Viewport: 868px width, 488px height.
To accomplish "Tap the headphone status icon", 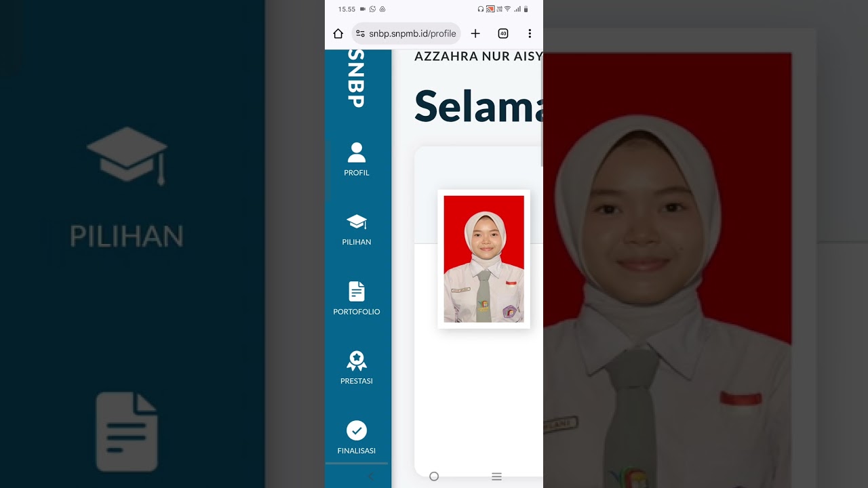I will pyautogui.click(x=481, y=9).
